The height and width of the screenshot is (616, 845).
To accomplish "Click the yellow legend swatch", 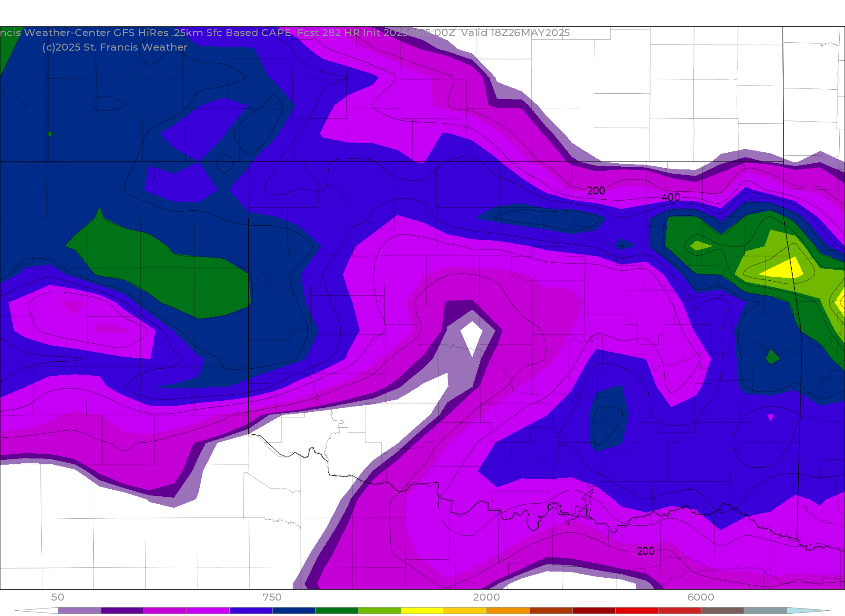I will 422,611.
